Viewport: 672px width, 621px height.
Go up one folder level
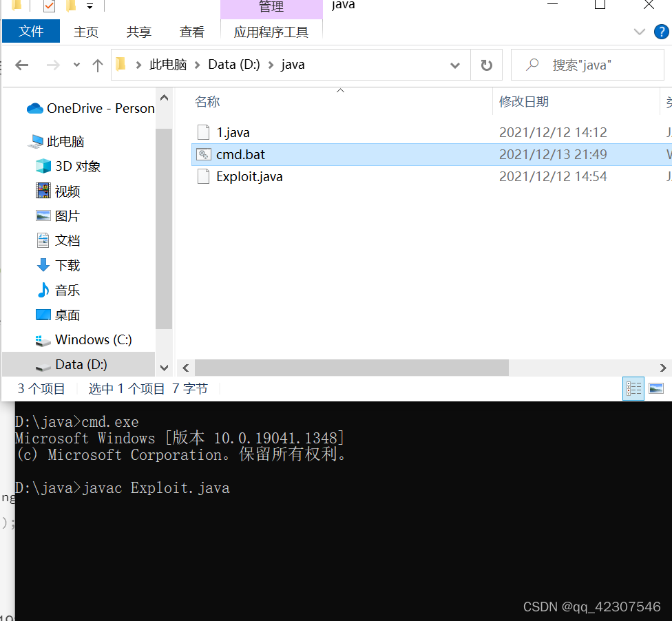[x=98, y=65]
